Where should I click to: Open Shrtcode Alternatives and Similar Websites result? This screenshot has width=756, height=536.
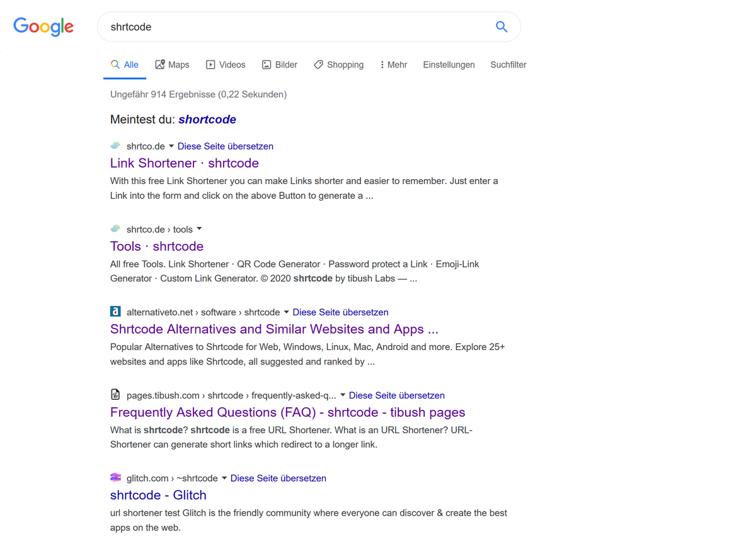click(x=274, y=329)
